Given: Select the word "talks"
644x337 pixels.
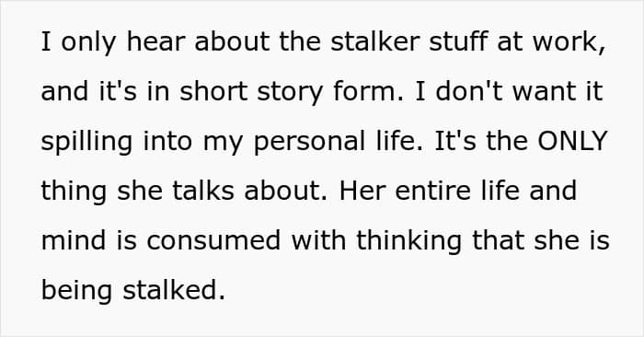Looking at the screenshot, I should (203, 191).
